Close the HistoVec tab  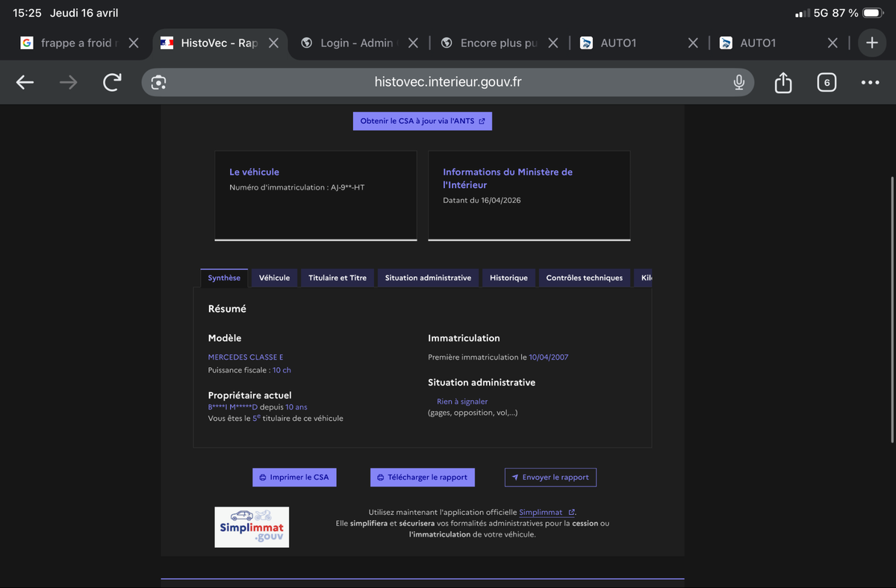(273, 43)
